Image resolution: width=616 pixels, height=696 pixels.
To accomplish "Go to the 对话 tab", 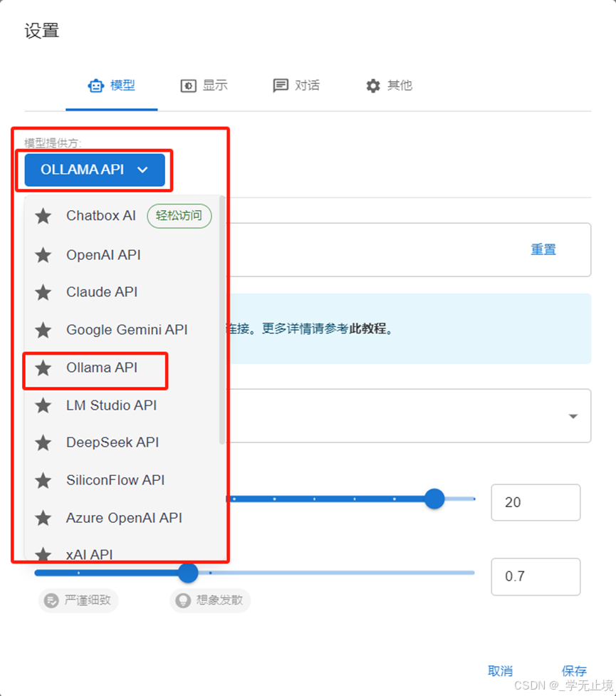I will click(x=296, y=85).
